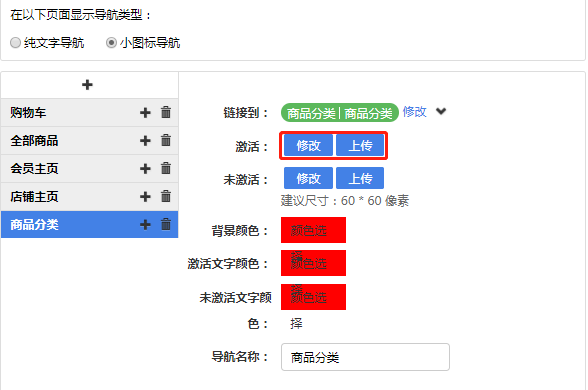Expand the chevron next to 修改 link

[x=441, y=111]
